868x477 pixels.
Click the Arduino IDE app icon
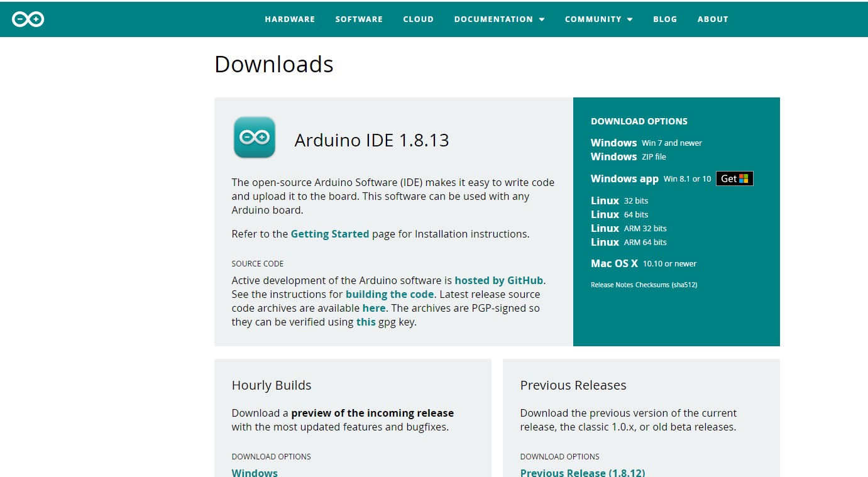(255, 137)
